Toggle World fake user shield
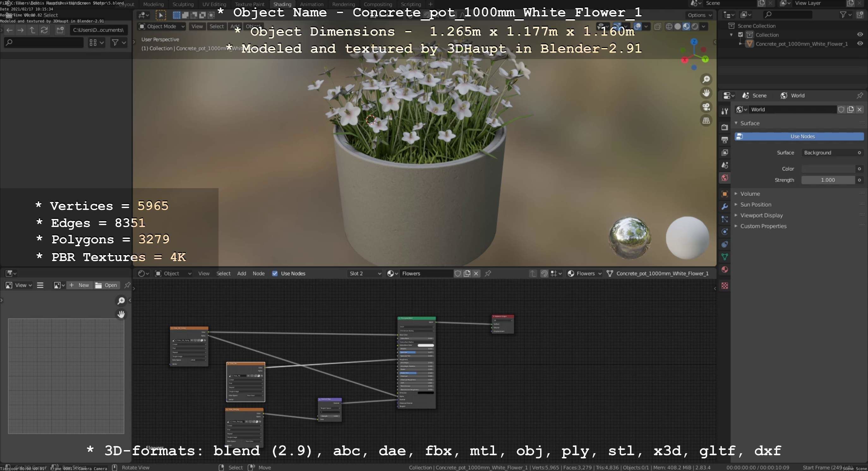 (x=841, y=110)
